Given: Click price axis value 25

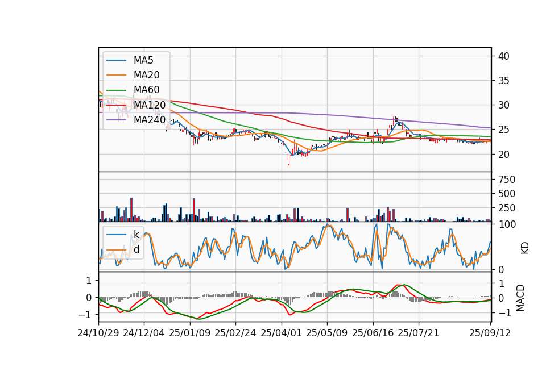Looking at the screenshot, I should (504, 130).
